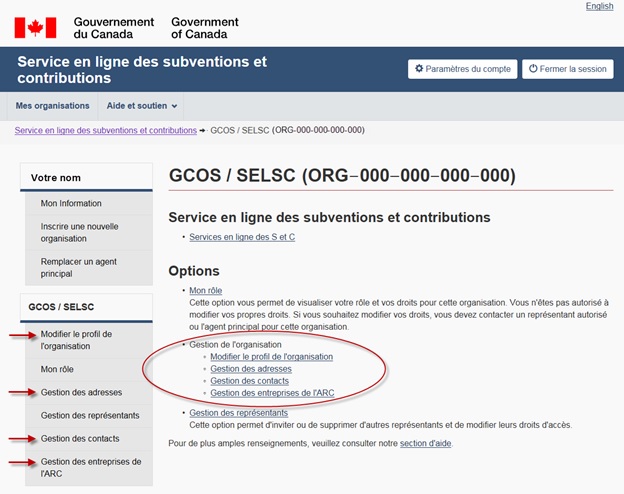624x494 pixels.
Task: Click the power icon in Fermer la session
Action: pyautogui.click(x=532, y=69)
